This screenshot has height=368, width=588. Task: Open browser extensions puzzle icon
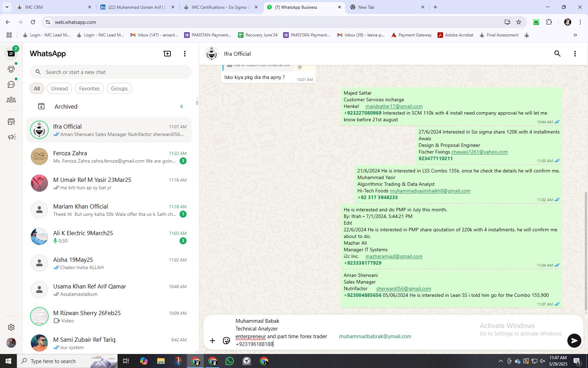click(x=549, y=22)
